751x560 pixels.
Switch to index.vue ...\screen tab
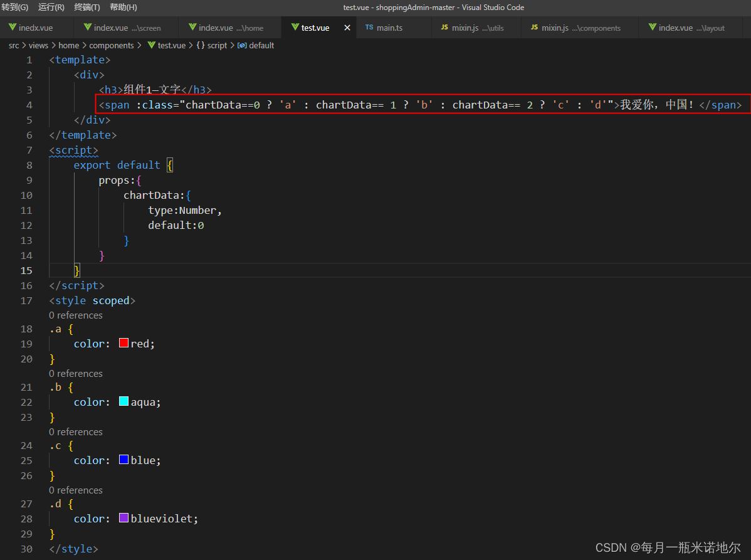click(x=127, y=28)
